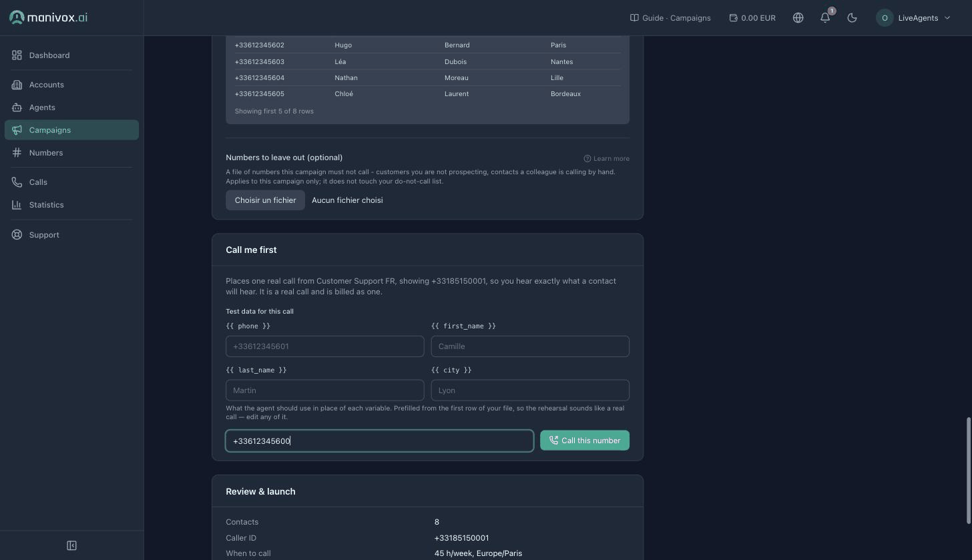
Task: Open the Statistics menu item
Action: [x=71, y=205]
